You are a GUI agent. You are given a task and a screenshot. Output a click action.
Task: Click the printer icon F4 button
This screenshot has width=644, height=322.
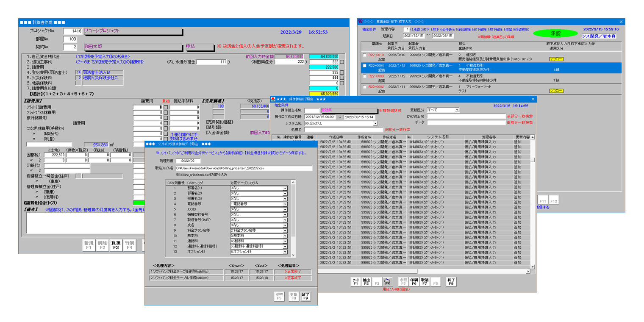click(x=387, y=282)
